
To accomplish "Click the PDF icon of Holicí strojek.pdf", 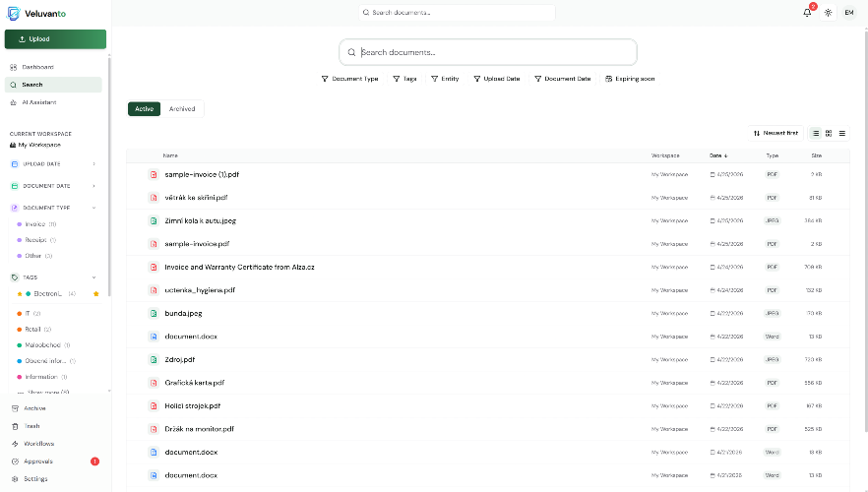I will pos(154,406).
